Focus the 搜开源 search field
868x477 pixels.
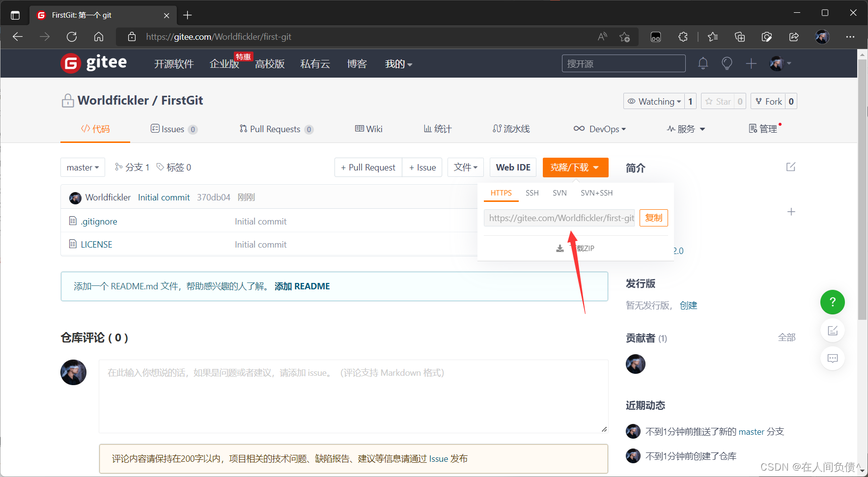pos(624,63)
